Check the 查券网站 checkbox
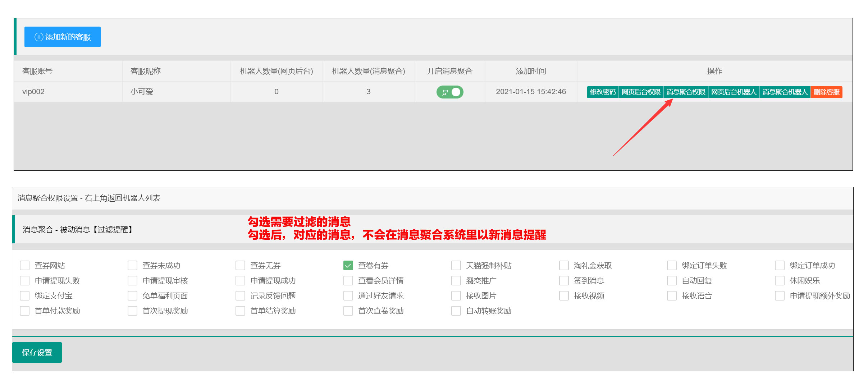This screenshot has width=868, height=390. coord(24,266)
